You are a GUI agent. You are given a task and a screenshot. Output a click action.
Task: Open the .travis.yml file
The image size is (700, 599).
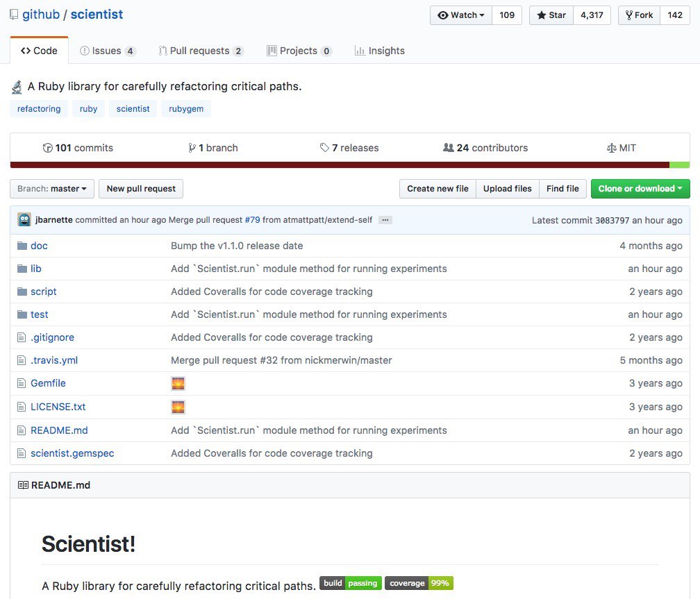point(54,360)
